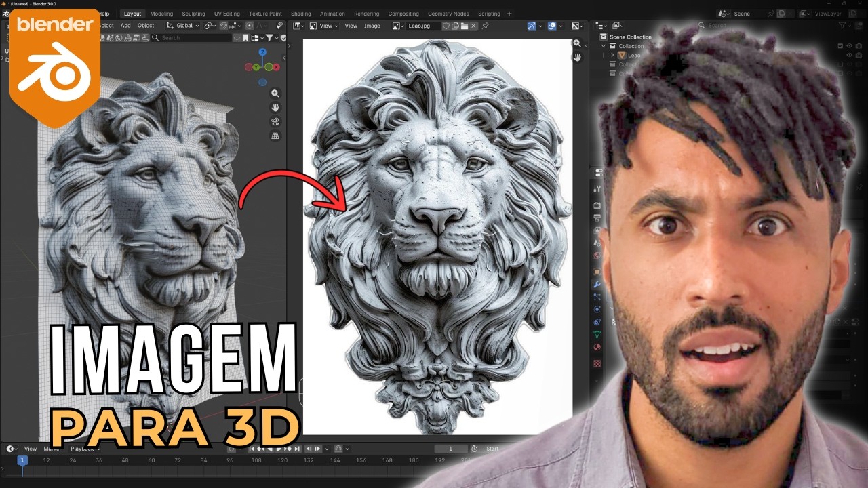Open an image with the folder icon

click(x=465, y=26)
